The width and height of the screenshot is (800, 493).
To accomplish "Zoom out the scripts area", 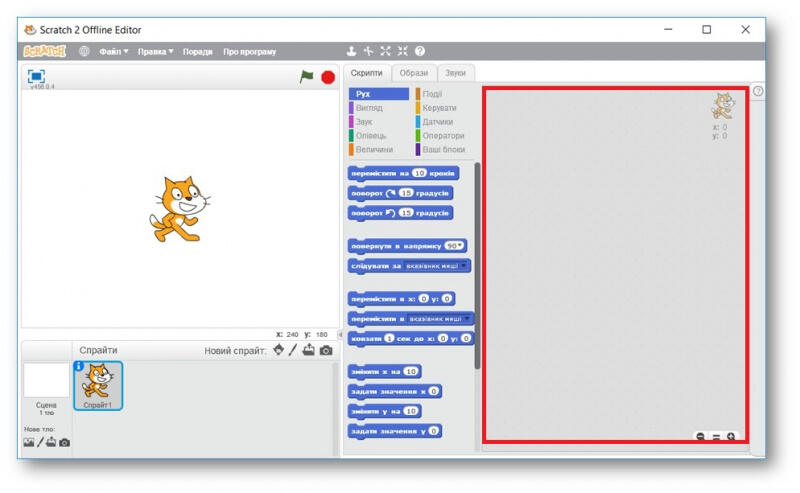I will (701, 436).
